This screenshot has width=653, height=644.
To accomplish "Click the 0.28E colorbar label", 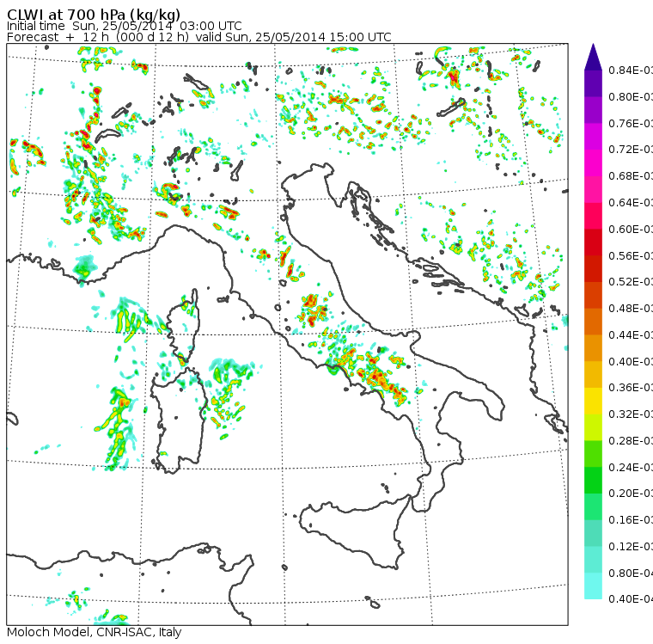I will coord(631,440).
